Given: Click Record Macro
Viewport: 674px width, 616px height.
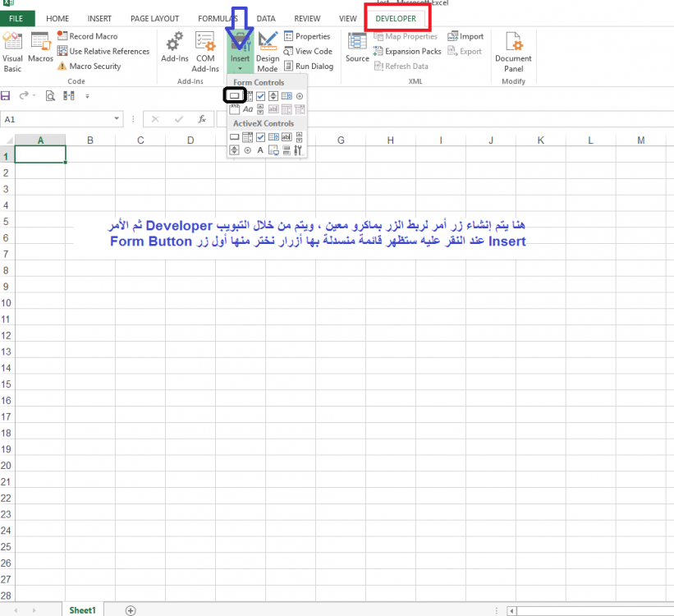Looking at the screenshot, I should point(88,36).
